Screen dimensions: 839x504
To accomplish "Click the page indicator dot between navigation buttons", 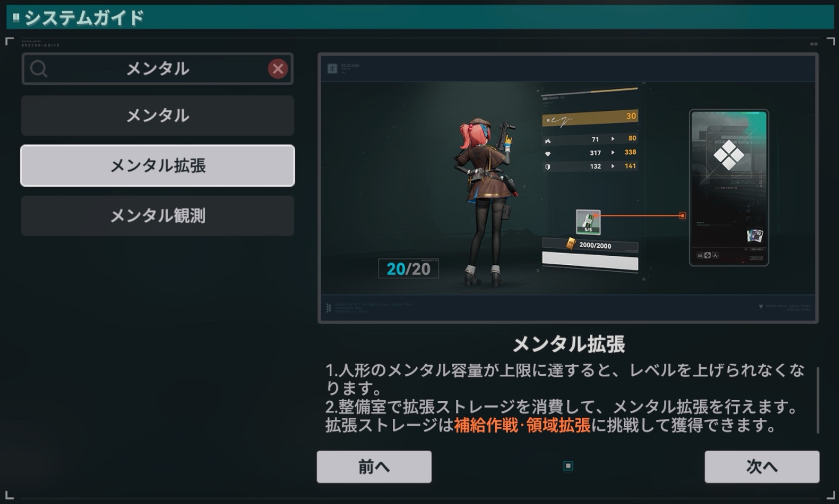I will click(568, 466).
